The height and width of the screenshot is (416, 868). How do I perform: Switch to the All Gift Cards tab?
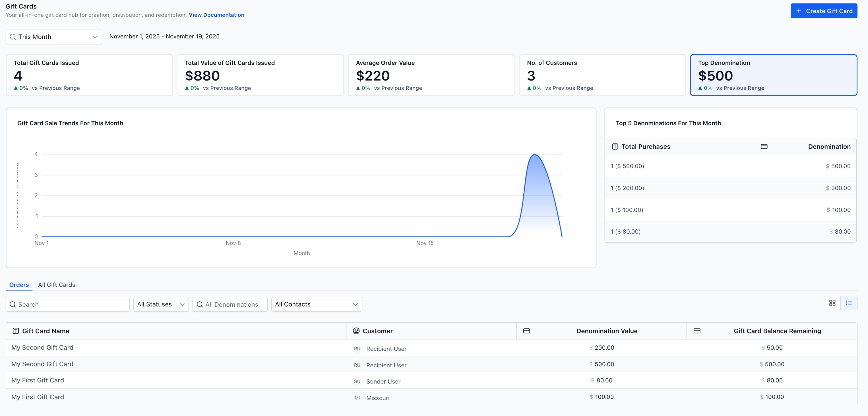tap(57, 285)
